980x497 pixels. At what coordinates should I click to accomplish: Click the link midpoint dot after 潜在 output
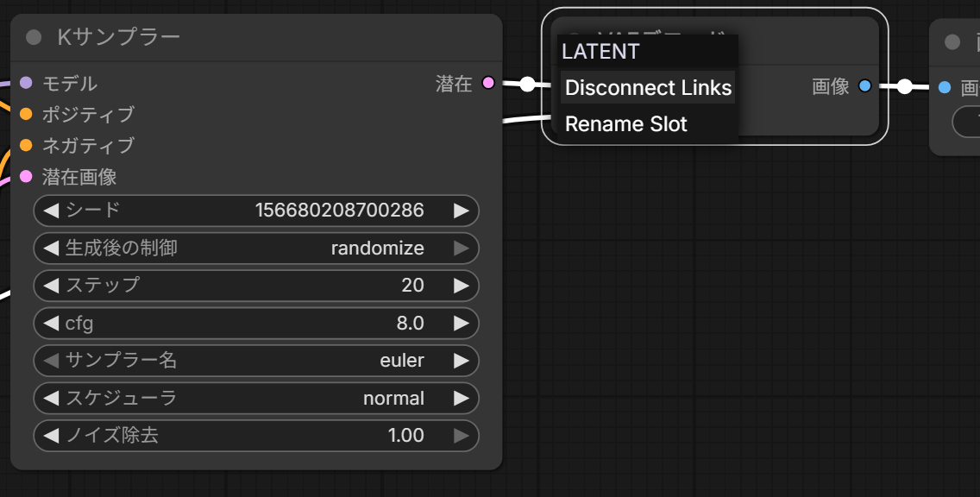tap(527, 84)
